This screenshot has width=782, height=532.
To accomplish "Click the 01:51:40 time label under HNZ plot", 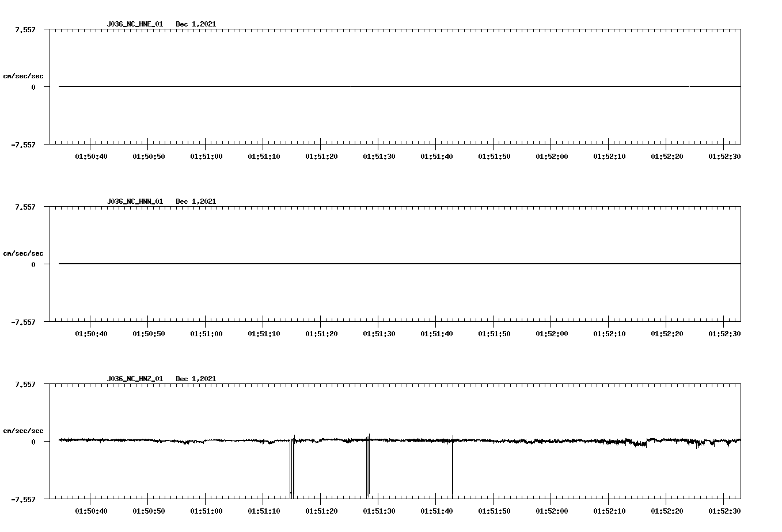I will (436, 511).
